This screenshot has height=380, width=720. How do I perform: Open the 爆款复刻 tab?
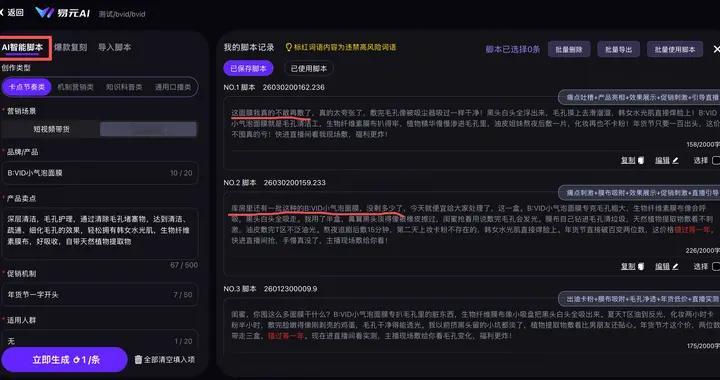[70, 47]
